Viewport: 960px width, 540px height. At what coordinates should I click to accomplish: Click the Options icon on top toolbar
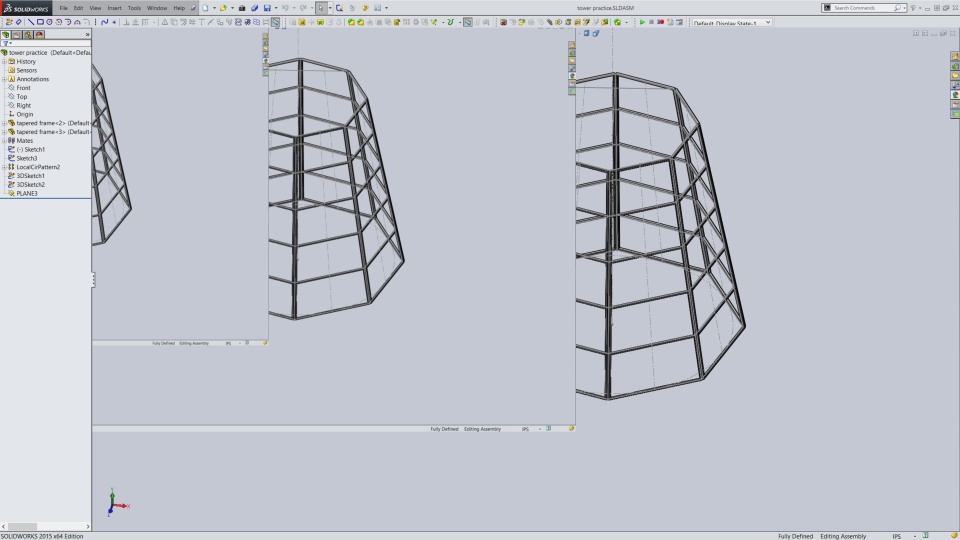(378, 8)
